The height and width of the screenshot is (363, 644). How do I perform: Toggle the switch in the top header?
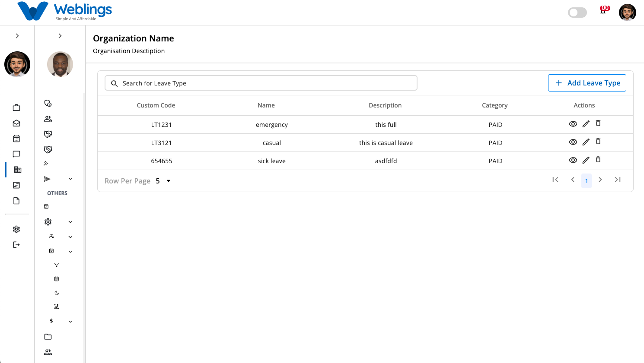(x=577, y=13)
